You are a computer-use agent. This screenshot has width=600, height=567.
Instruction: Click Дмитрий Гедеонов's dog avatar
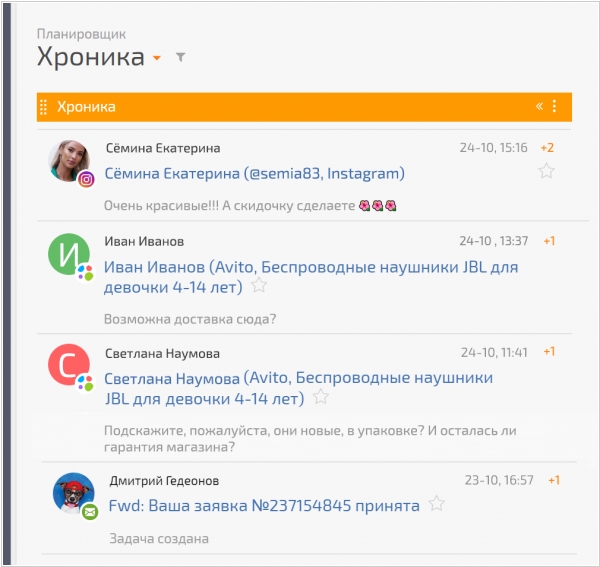pyautogui.click(x=73, y=493)
